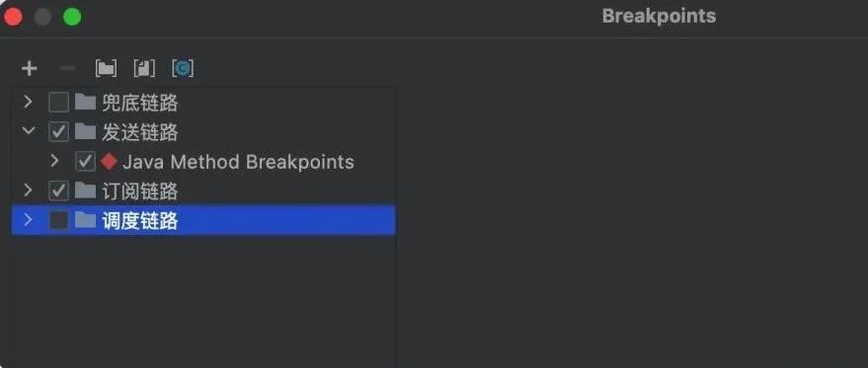Enable the 调度链路 group checkbox
This screenshot has height=368, width=868.
(x=58, y=221)
